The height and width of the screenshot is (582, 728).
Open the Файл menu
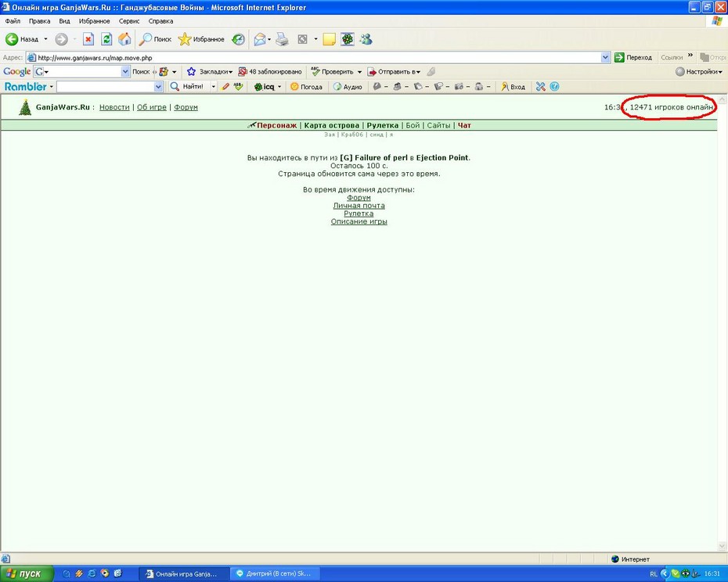point(13,21)
